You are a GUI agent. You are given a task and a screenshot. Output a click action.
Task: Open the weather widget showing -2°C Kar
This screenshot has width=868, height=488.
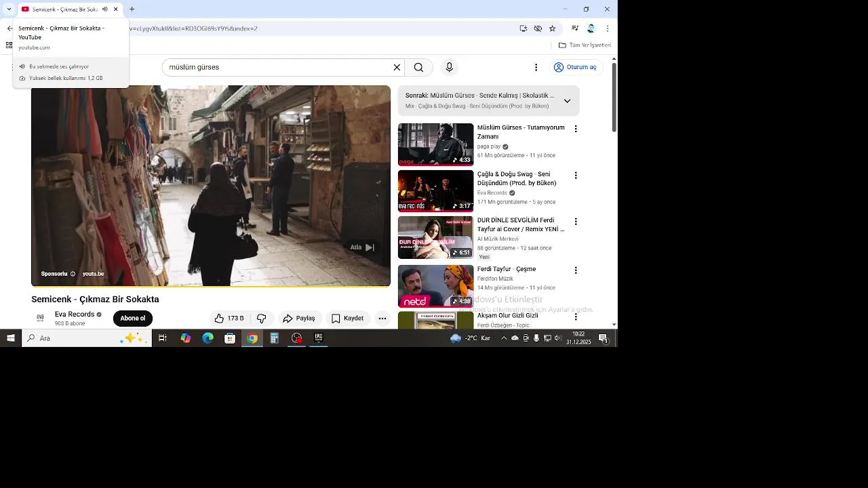[x=471, y=338]
